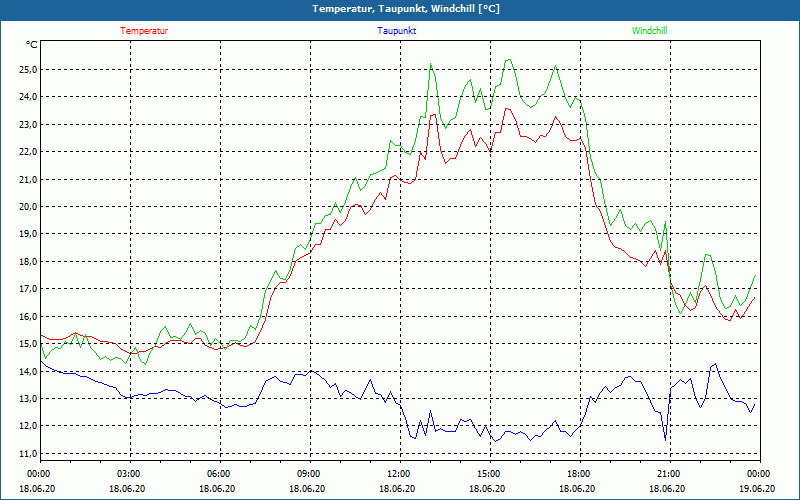Click the 03:00 time axis label
The image size is (800, 500).
(x=129, y=473)
